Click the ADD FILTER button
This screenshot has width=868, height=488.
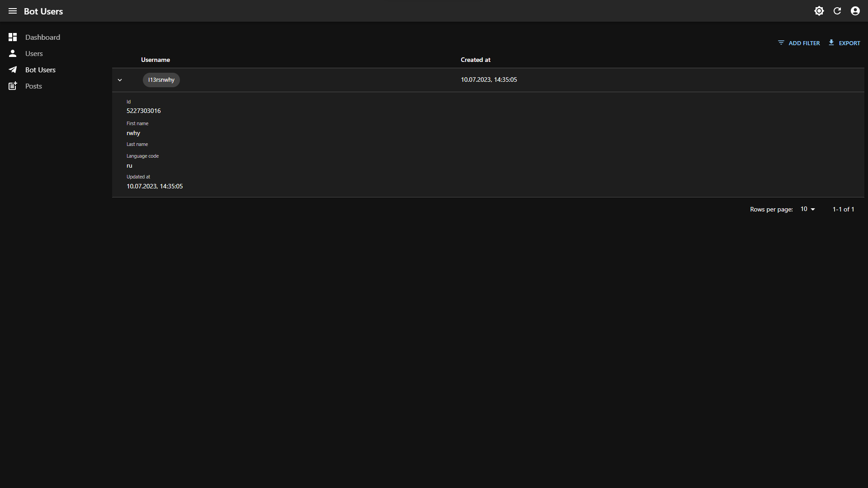[799, 43]
